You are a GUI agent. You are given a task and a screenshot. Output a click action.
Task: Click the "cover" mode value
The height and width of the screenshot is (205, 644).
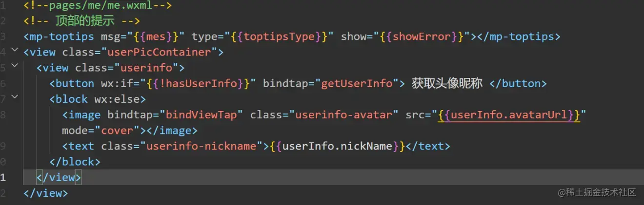(x=117, y=130)
